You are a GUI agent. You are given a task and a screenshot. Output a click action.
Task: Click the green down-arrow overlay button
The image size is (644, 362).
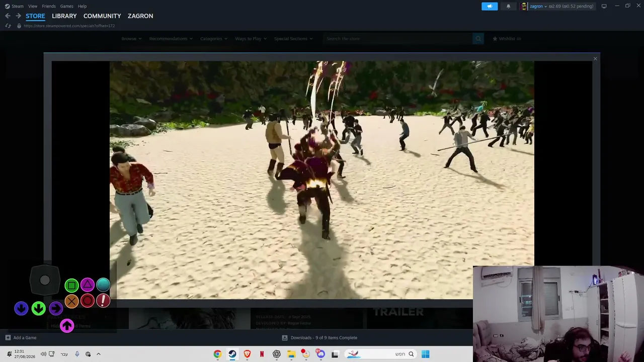tap(39, 308)
